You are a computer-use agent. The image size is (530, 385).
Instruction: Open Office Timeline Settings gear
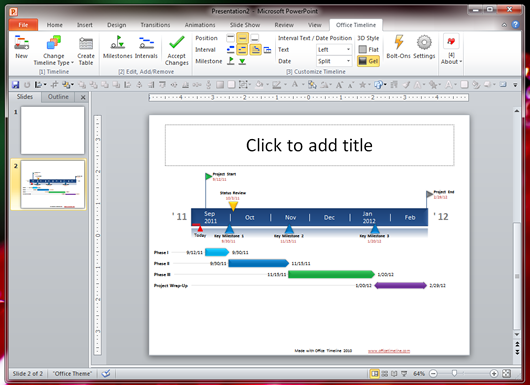pyautogui.click(x=424, y=47)
